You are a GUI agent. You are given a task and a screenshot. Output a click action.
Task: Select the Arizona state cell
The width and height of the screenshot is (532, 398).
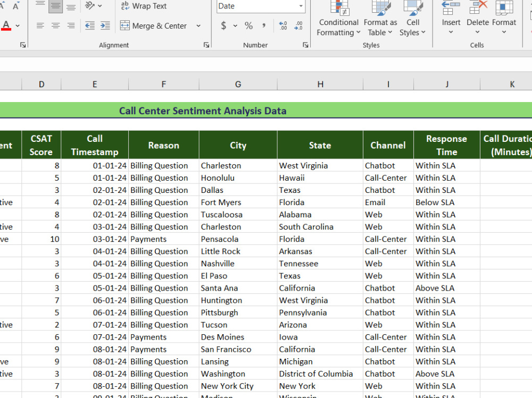coord(320,325)
